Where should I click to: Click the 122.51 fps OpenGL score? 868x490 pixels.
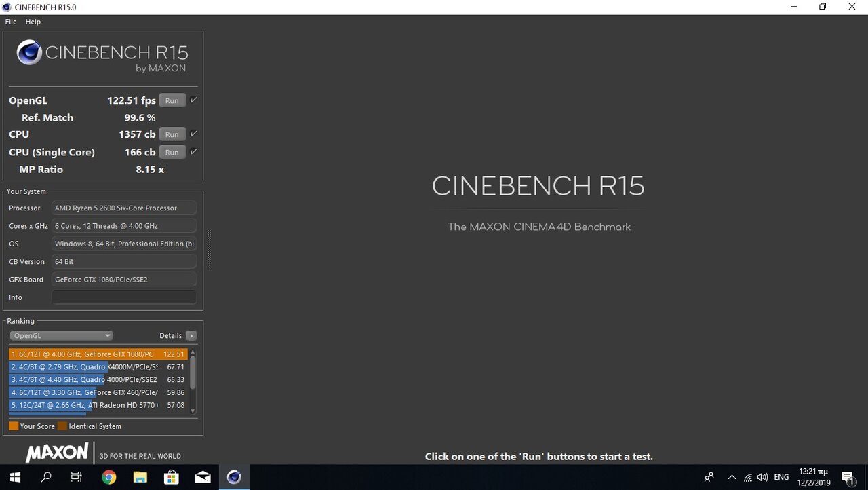(132, 100)
